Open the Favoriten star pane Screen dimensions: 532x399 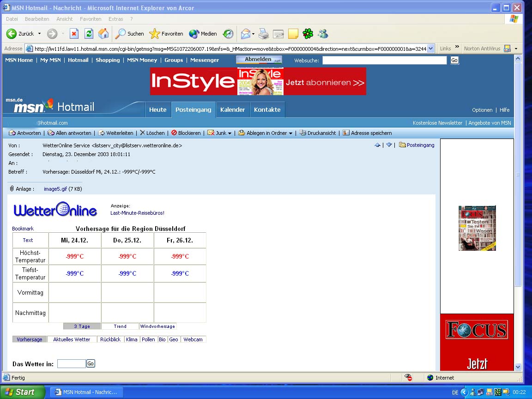pos(166,34)
